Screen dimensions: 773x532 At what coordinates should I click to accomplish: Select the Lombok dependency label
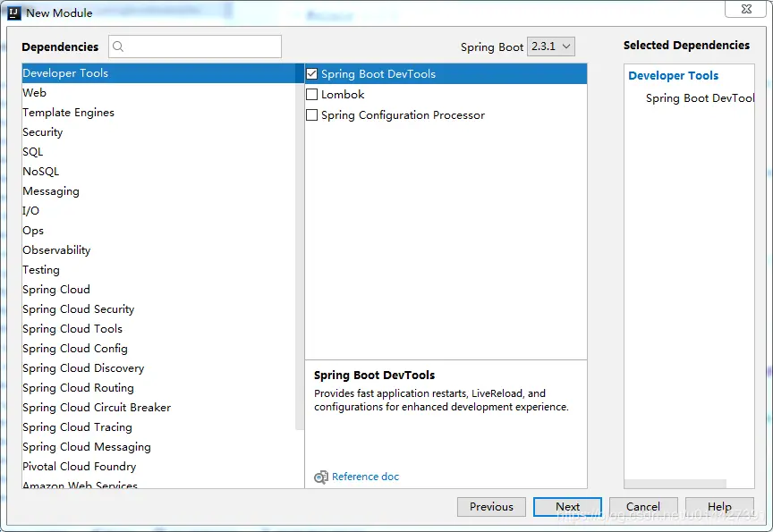[x=343, y=94]
